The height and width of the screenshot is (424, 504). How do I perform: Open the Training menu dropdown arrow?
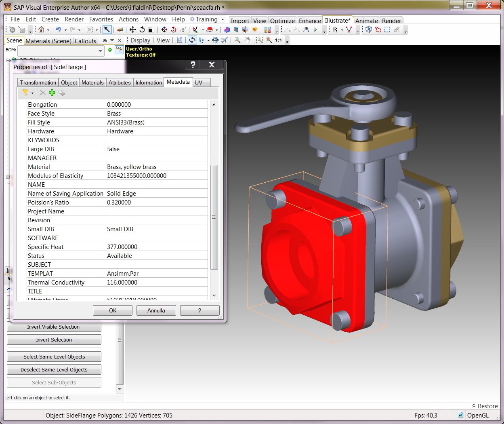pos(223,19)
